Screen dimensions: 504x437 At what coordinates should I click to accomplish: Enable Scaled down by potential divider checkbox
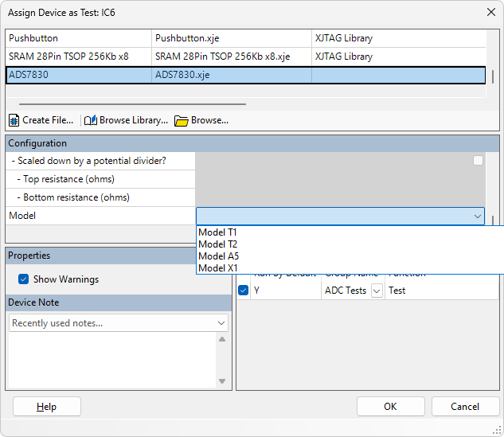(x=478, y=160)
